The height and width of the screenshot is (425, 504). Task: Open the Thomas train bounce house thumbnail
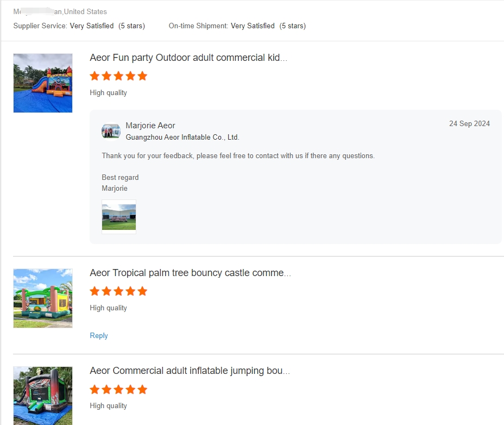[x=43, y=83]
